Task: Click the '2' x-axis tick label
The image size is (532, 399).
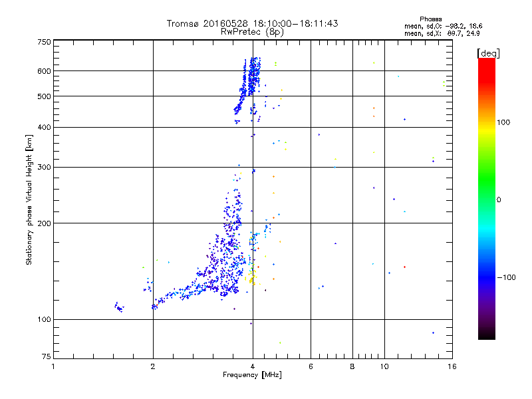Action: click(153, 366)
